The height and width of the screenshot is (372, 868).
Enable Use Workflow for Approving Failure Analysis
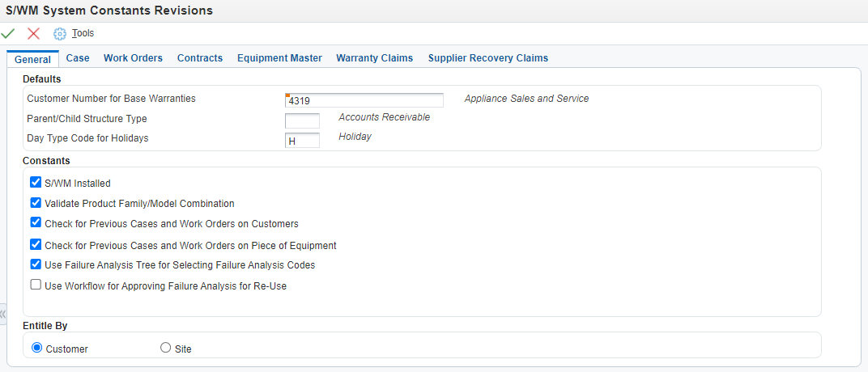click(x=36, y=285)
